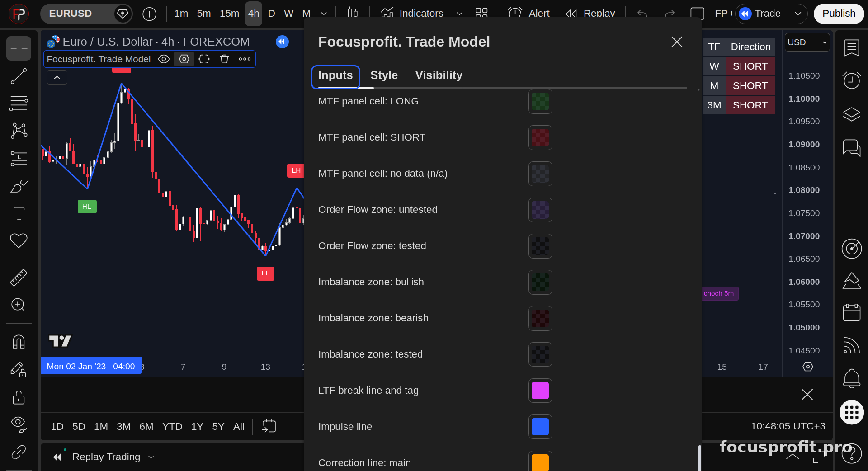Change MTF panel cell LONG color

(540, 101)
